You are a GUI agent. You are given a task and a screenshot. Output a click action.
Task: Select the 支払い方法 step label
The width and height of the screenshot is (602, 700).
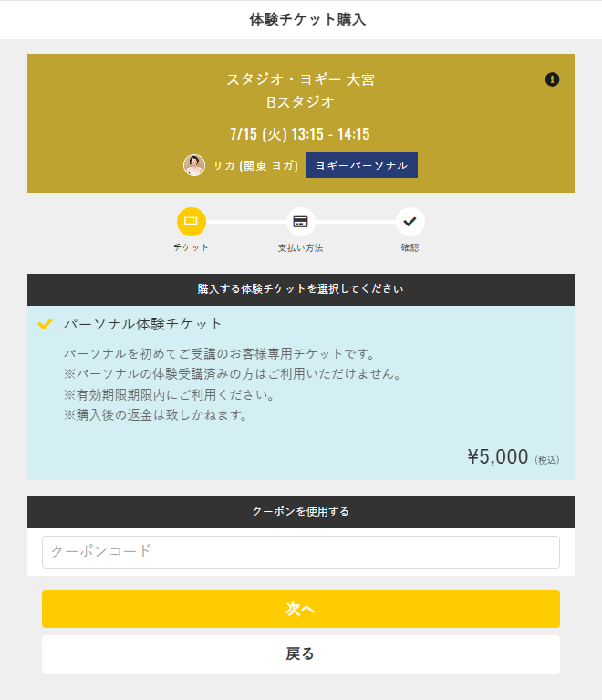tap(300, 247)
